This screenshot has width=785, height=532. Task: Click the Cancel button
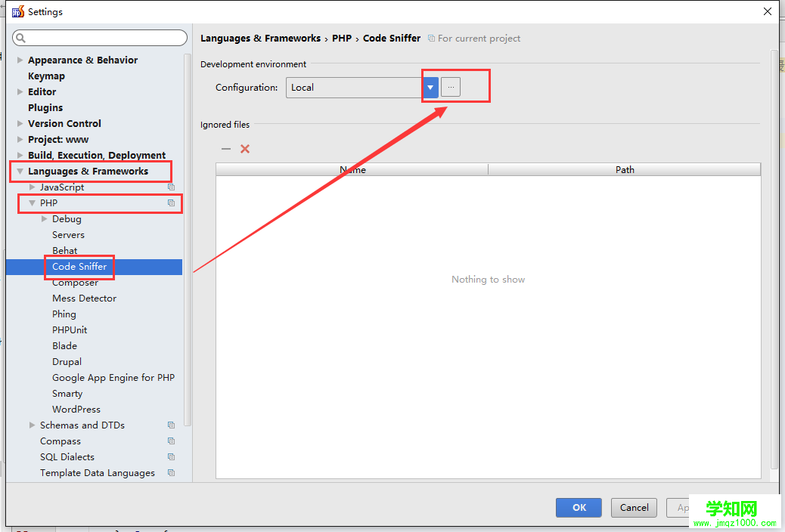(x=635, y=508)
